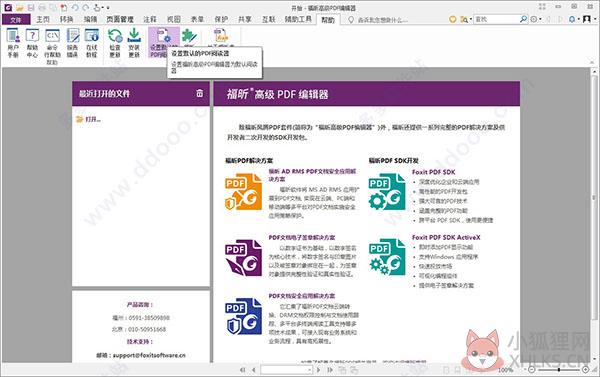The height and width of the screenshot is (377, 600).
Task: Click the hand touch mode icon
Action: (x=97, y=8)
